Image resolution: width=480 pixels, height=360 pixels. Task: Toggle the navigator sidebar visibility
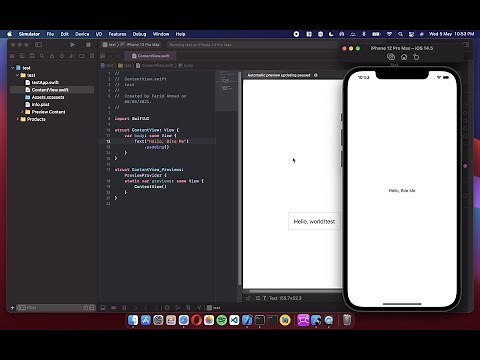coord(38,44)
